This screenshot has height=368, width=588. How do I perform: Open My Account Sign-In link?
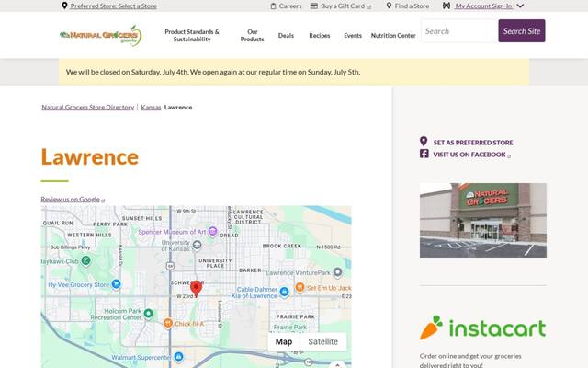[x=484, y=6]
